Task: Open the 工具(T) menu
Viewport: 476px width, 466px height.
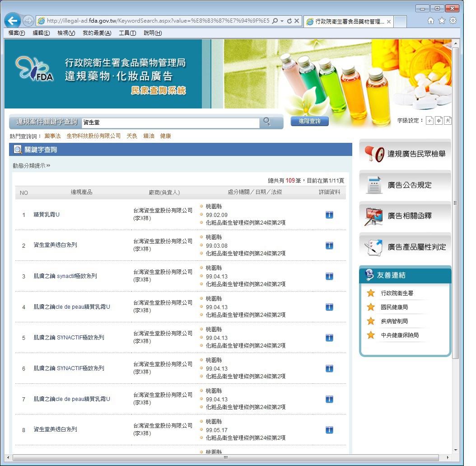Action: [x=127, y=33]
